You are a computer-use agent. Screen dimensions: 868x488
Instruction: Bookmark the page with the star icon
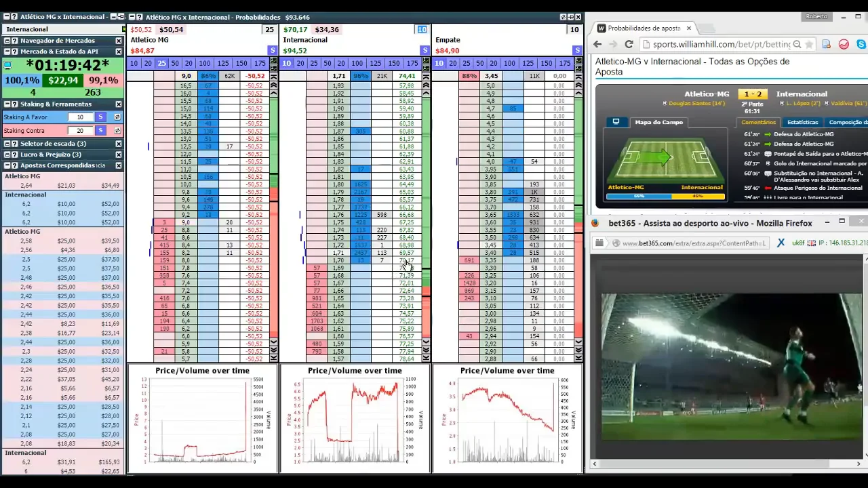coord(810,44)
